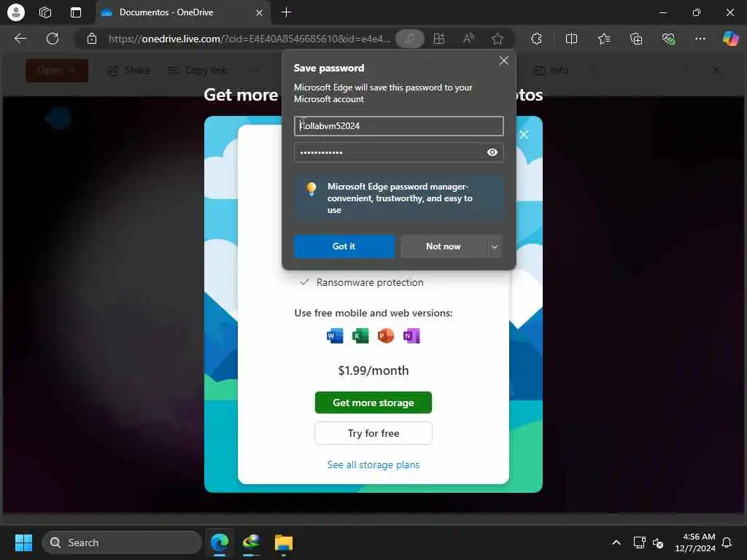Expand Not now dropdown arrow
The height and width of the screenshot is (560, 747).
[x=495, y=246]
